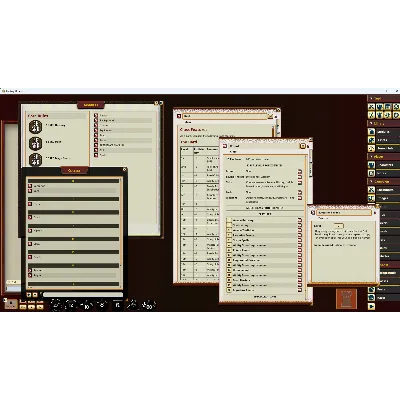400x400 pixels.
Task: Roll the percentile dice marked 00
Action: click(x=149, y=305)
